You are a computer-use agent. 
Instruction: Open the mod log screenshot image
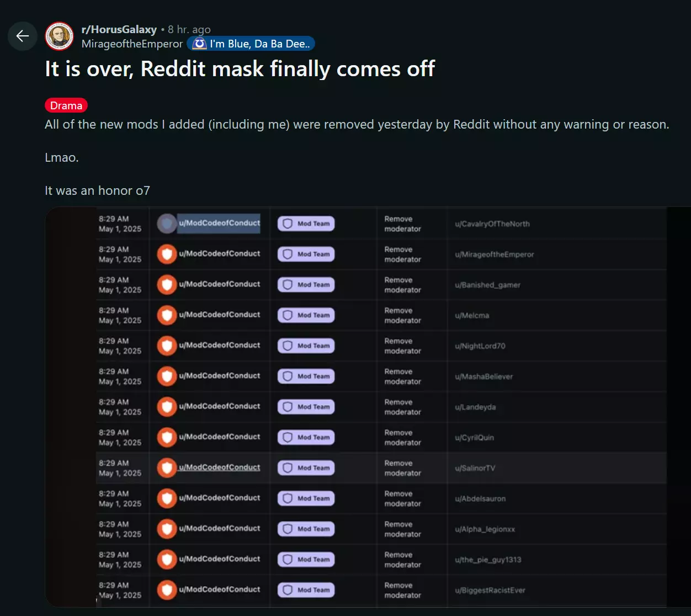tap(368, 407)
